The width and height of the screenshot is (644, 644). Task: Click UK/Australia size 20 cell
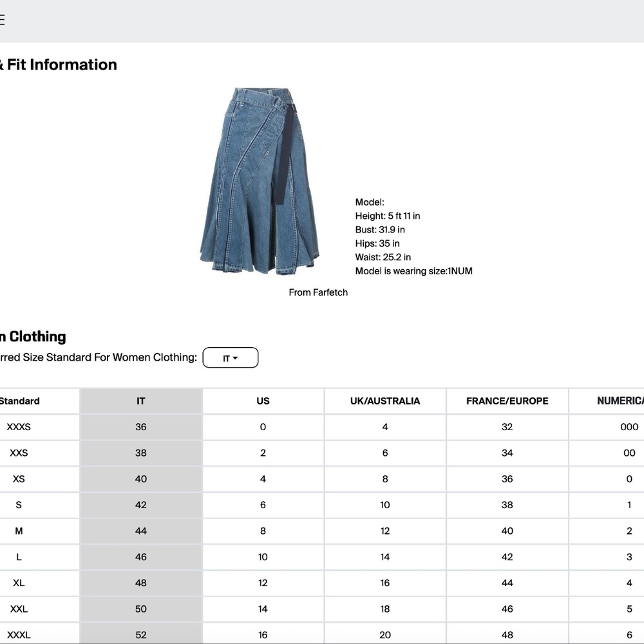click(x=385, y=634)
